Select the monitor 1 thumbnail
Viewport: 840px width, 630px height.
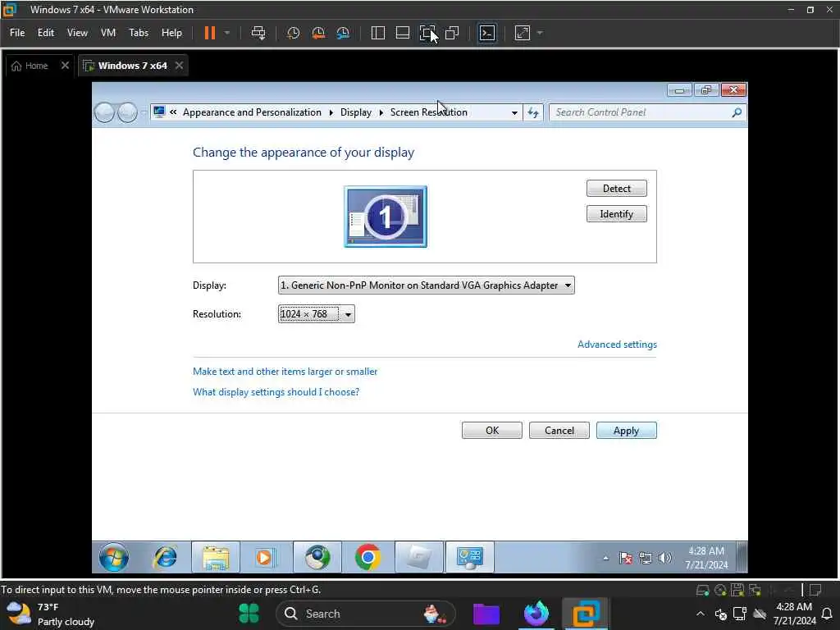point(386,217)
